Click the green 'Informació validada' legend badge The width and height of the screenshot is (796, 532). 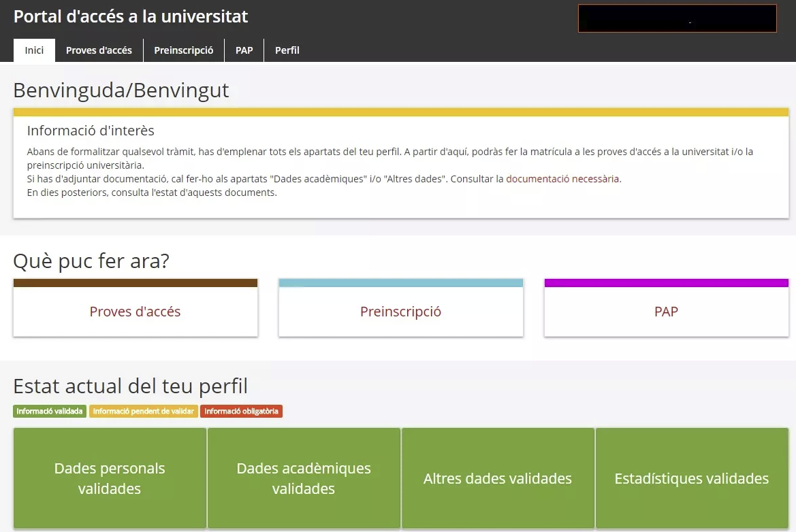click(x=50, y=411)
